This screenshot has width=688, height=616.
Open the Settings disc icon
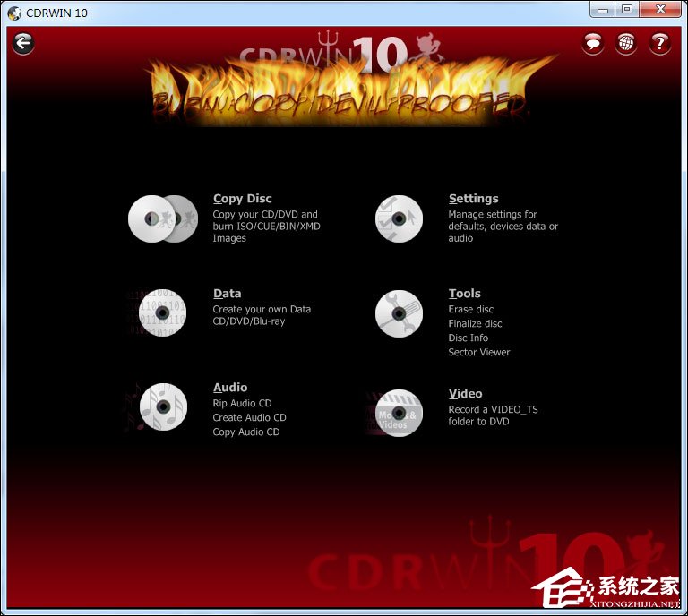coord(399,218)
